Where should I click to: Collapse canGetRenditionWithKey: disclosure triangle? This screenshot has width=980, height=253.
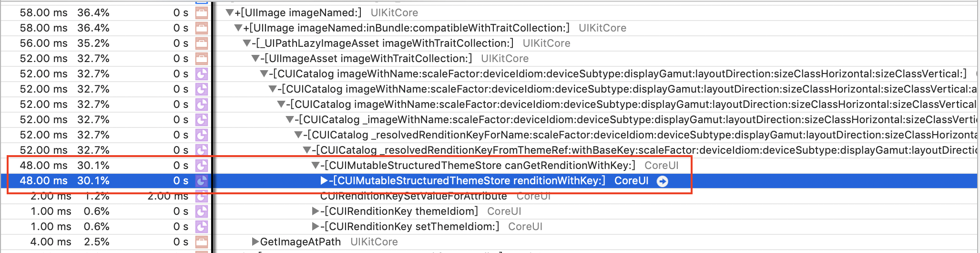pyautogui.click(x=315, y=166)
